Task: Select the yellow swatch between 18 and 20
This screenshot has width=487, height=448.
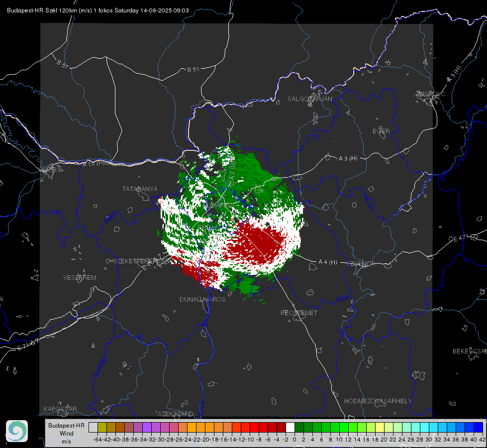Action: (380, 427)
